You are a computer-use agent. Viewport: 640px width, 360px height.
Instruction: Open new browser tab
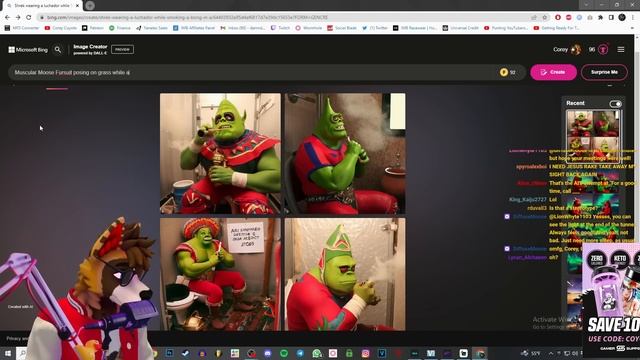tap(90, 6)
